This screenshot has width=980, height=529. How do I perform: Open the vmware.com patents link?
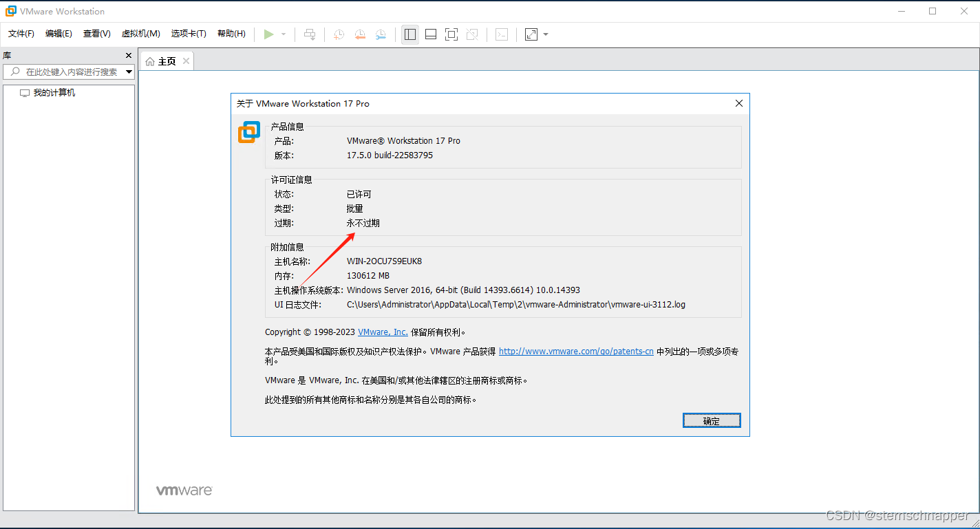point(576,352)
